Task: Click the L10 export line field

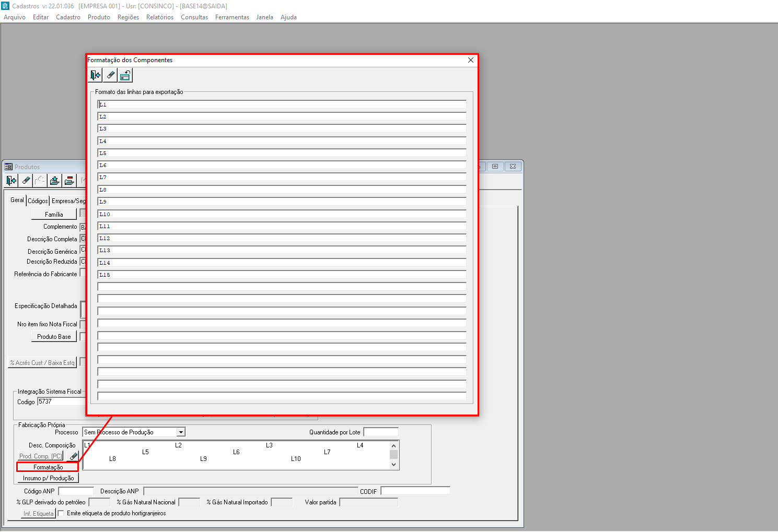Action: (x=282, y=214)
